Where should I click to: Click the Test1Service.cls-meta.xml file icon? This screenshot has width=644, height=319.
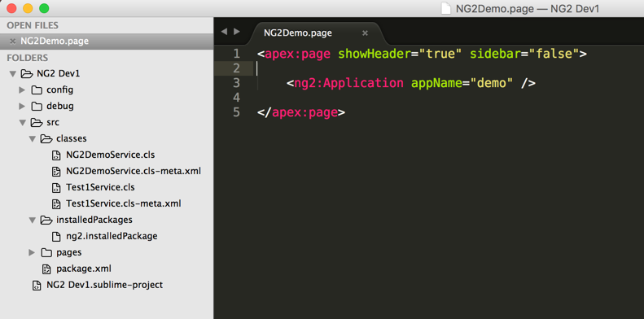pos(55,203)
